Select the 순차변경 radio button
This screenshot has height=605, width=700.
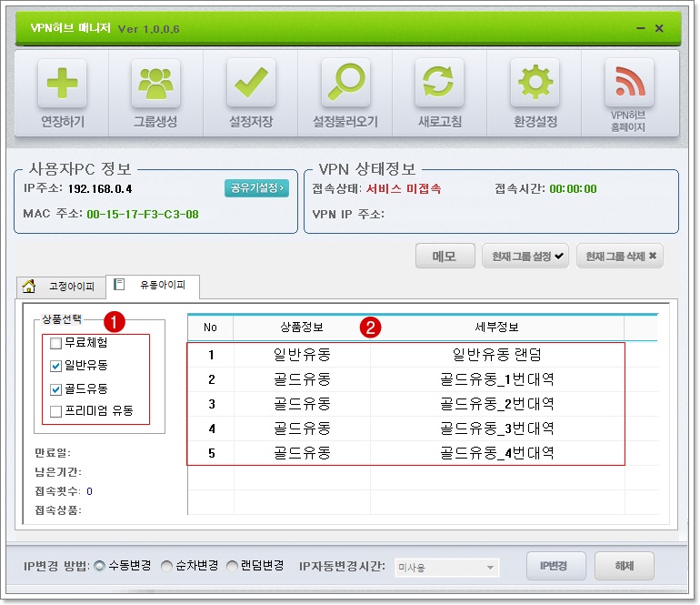(166, 566)
